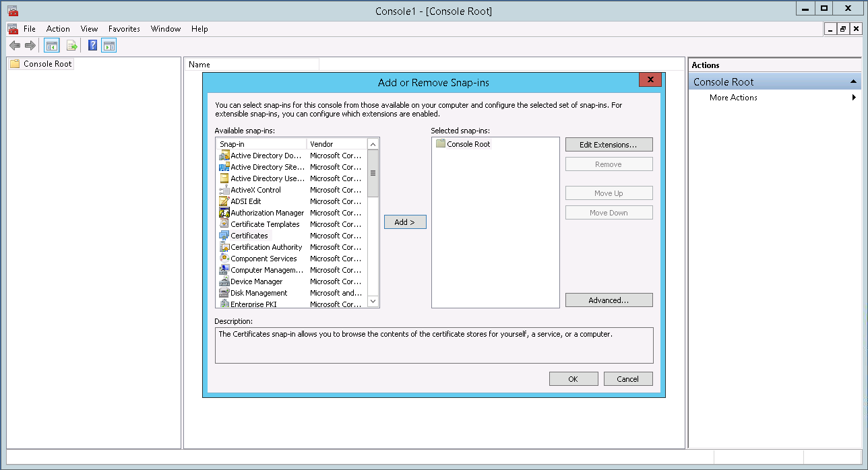Restore down the inner console window
868x470 pixels.
tap(843, 29)
